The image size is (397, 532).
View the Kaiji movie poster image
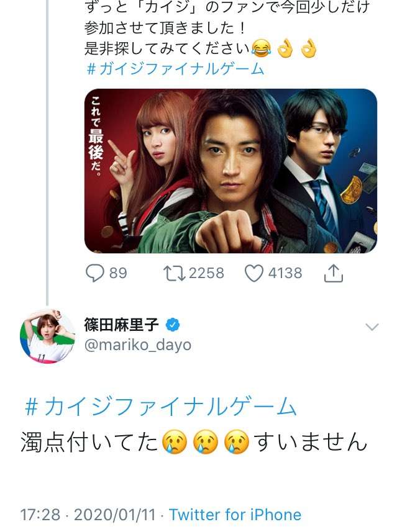tap(230, 171)
